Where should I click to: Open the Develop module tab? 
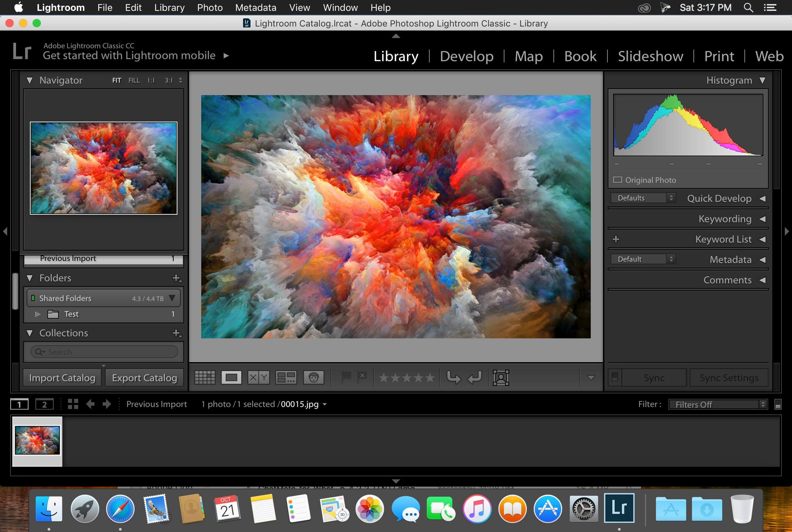(466, 56)
